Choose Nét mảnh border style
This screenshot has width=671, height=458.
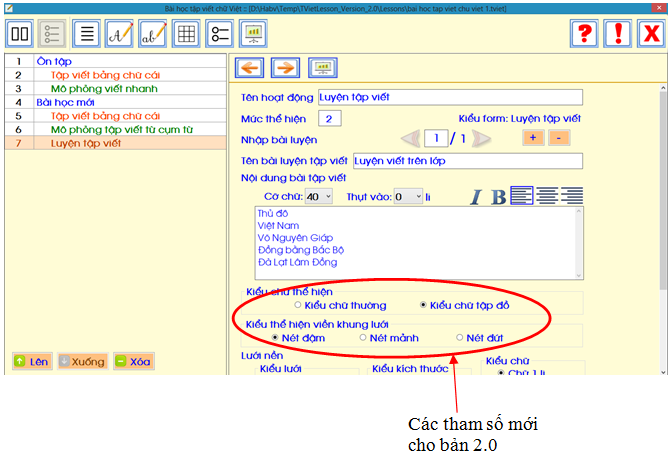(x=363, y=338)
